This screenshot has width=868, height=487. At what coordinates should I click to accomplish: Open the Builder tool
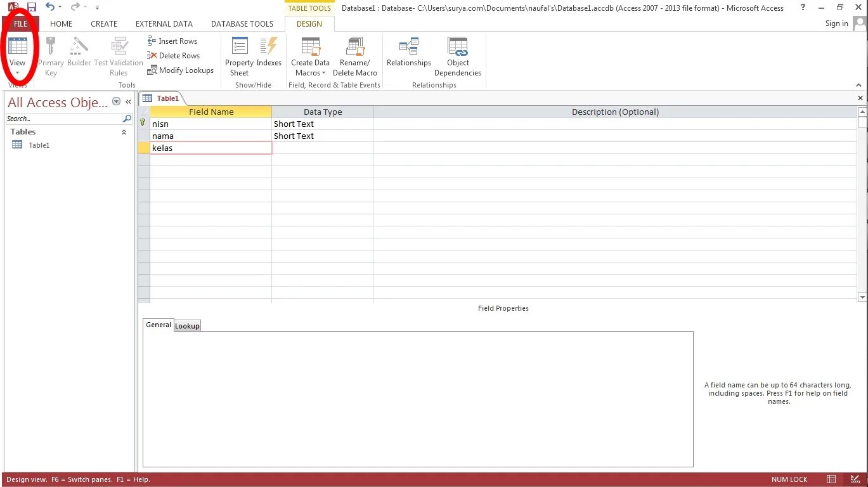(x=79, y=52)
